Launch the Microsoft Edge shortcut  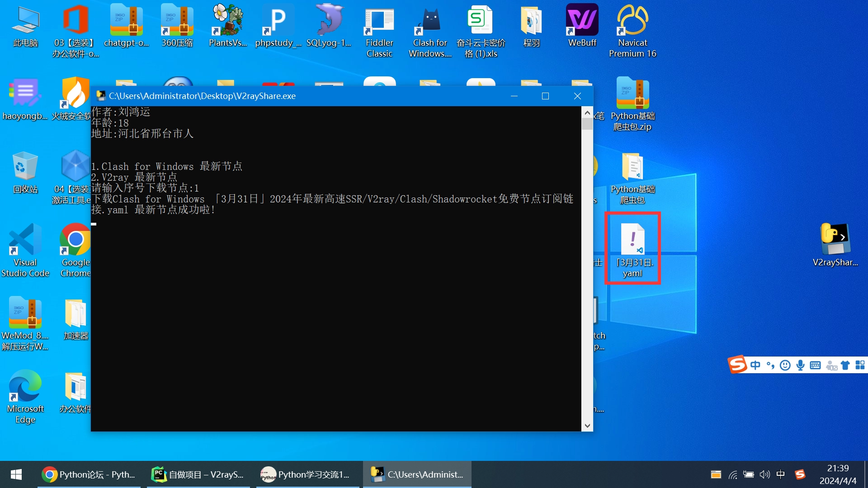pos(25,398)
